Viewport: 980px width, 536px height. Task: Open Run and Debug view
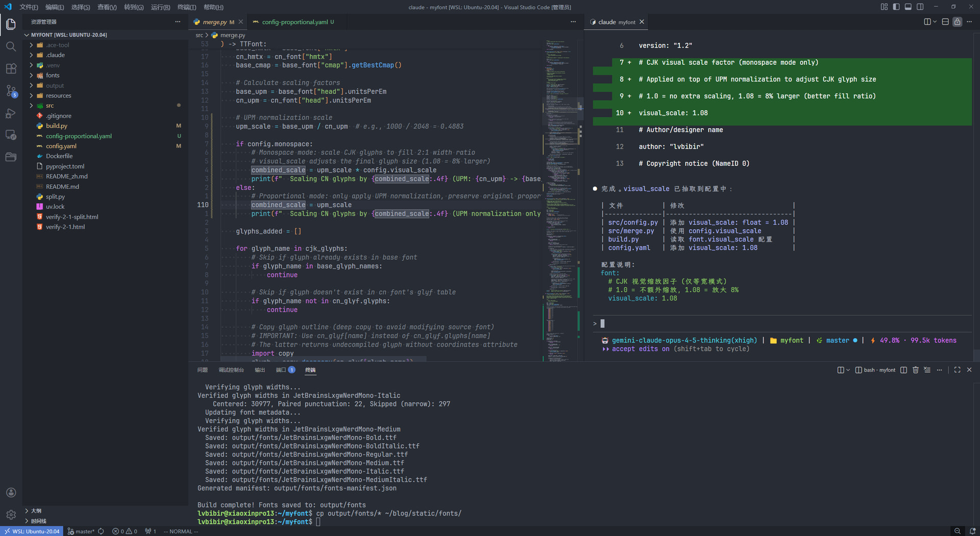point(11,113)
